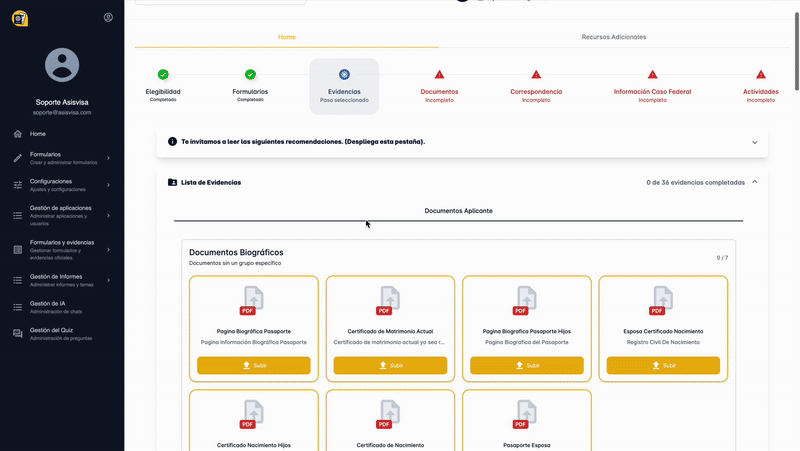This screenshot has height=451, width=800.
Task: Select the Evidencias step
Action: coord(344,86)
